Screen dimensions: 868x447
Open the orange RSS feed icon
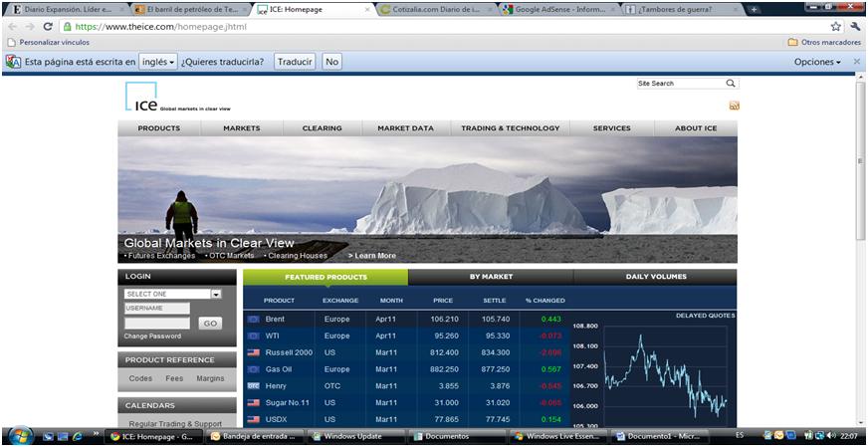735,106
